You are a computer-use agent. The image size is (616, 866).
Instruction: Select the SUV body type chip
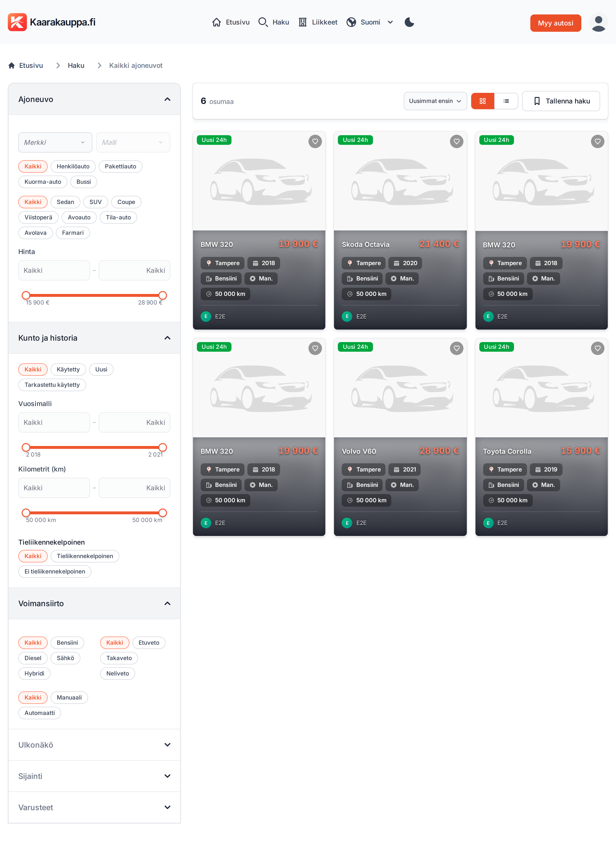[96, 202]
